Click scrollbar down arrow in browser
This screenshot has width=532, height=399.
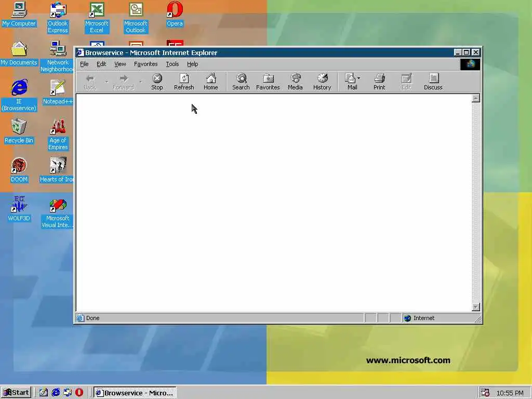coord(476,307)
